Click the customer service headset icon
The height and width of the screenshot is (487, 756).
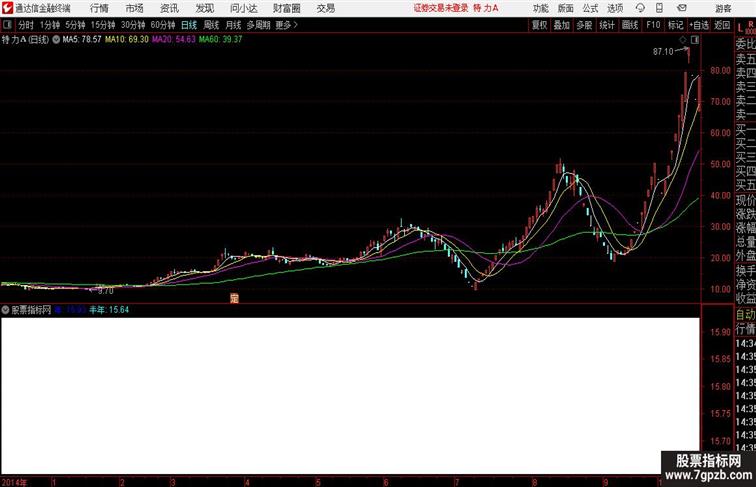(x=640, y=8)
